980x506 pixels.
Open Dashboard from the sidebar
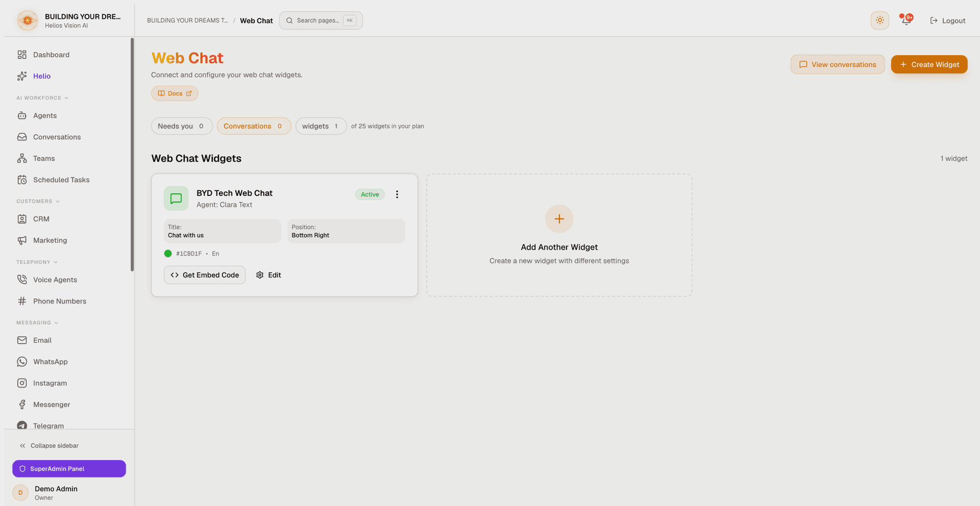(x=67, y=55)
